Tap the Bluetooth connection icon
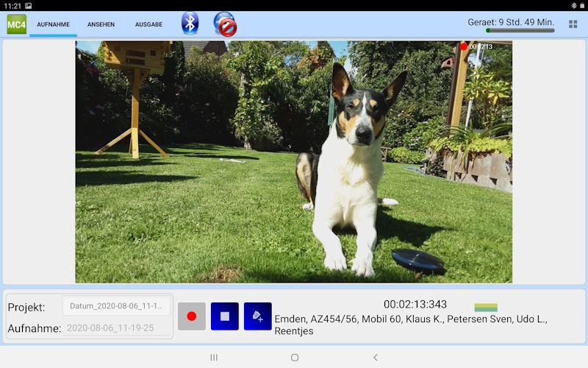Image resolution: width=588 pixels, height=368 pixels. pyautogui.click(x=190, y=24)
